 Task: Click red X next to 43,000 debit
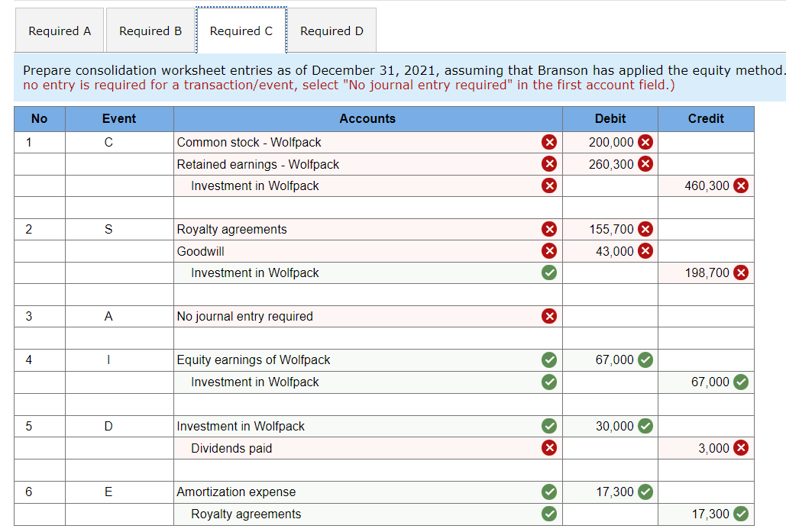tap(645, 251)
